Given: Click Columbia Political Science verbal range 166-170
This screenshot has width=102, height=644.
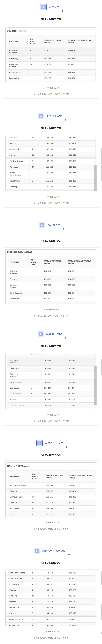Looking at the screenshot, I should (x=49, y=161).
